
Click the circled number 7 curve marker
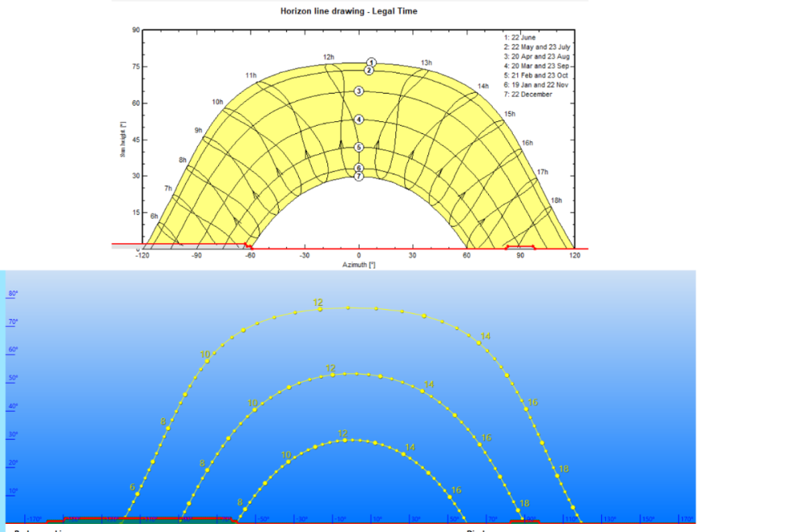359,176
